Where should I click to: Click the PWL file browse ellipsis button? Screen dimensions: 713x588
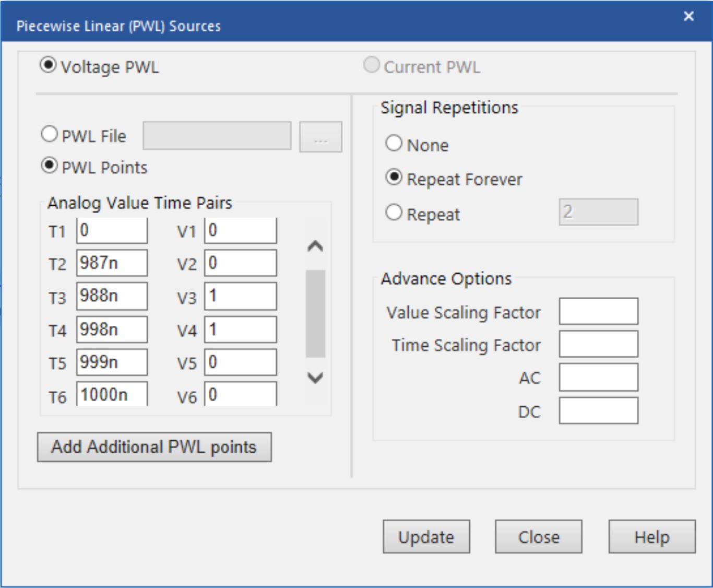320,137
